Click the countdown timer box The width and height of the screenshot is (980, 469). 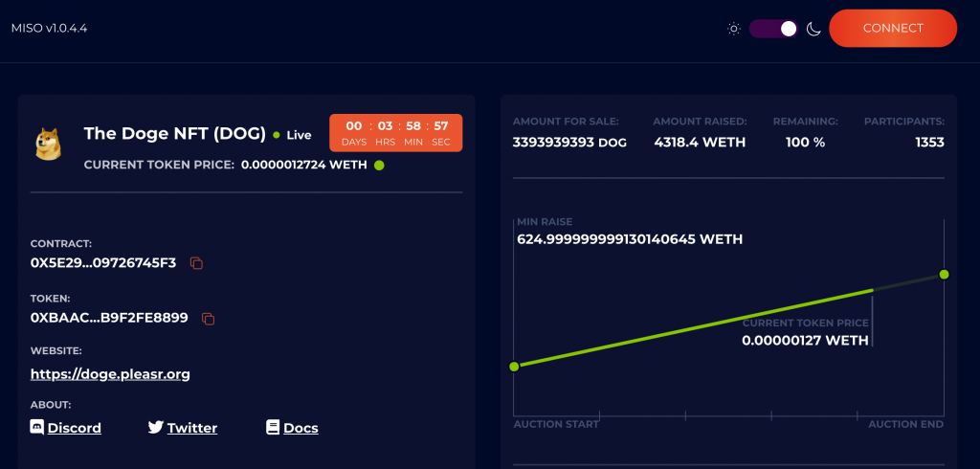pos(395,133)
